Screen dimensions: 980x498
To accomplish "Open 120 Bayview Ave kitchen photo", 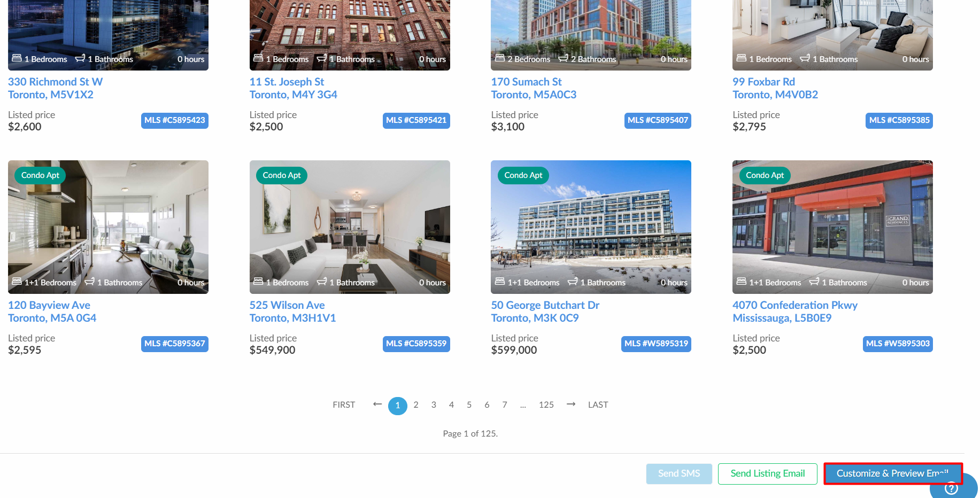I will tap(108, 227).
